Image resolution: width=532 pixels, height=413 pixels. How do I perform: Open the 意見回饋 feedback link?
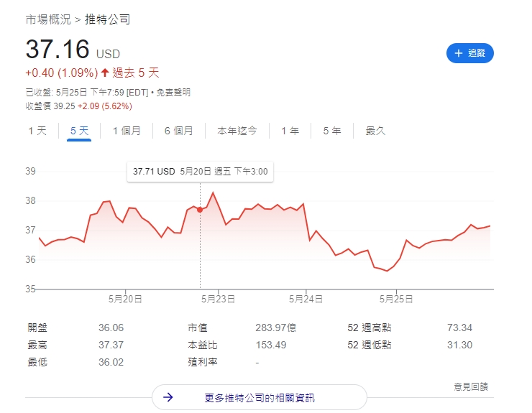coord(471,386)
